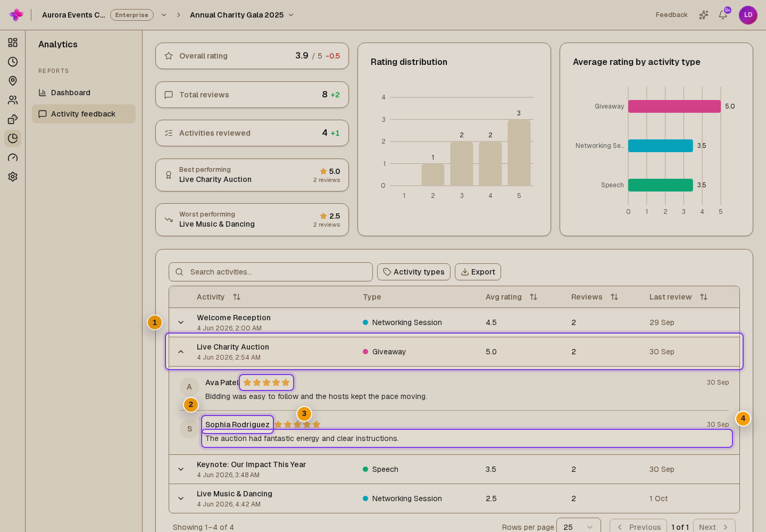Screen dimensions: 766x532
Task: Click the Overall rating card
Action: coord(252,56)
